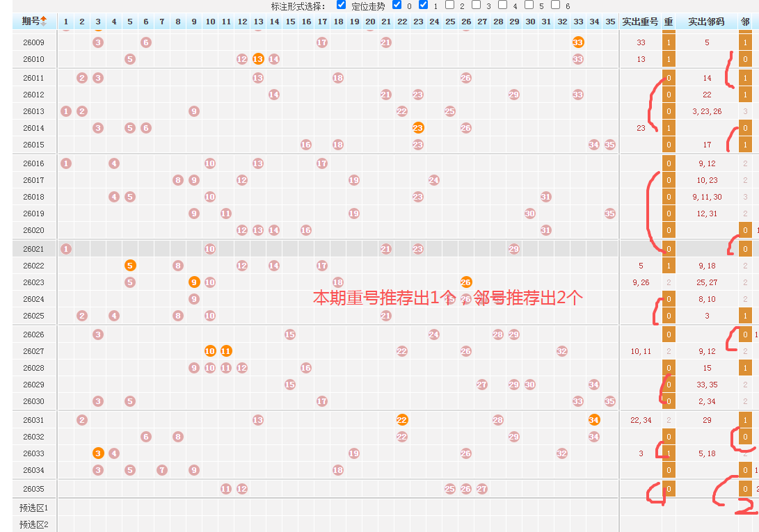Click the 实出邻码 column header
The height and width of the screenshot is (532, 759).
pos(706,22)
